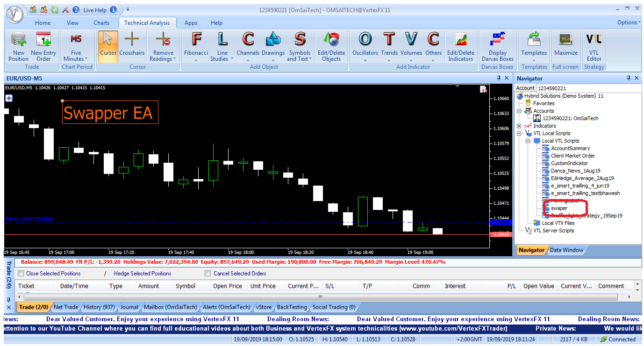The image size is (644, 346).
Task: Open the Net Trade tab
Action: tap(66, 307)
